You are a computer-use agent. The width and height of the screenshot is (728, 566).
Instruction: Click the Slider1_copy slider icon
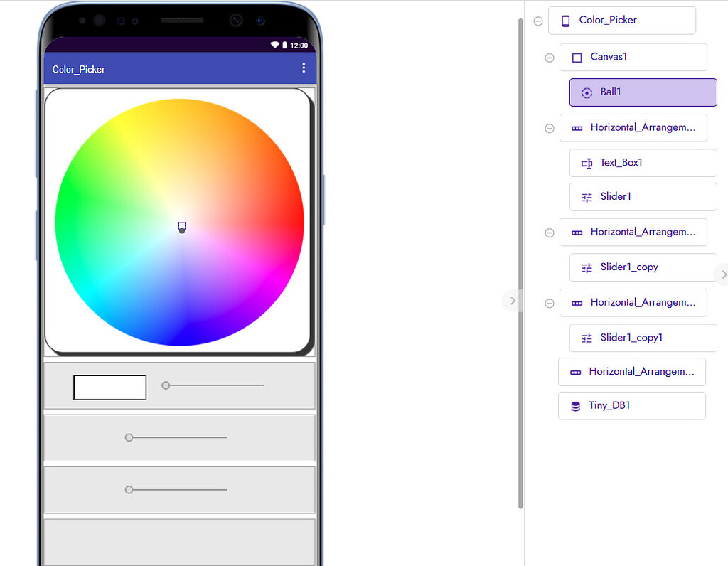point(587,268)
